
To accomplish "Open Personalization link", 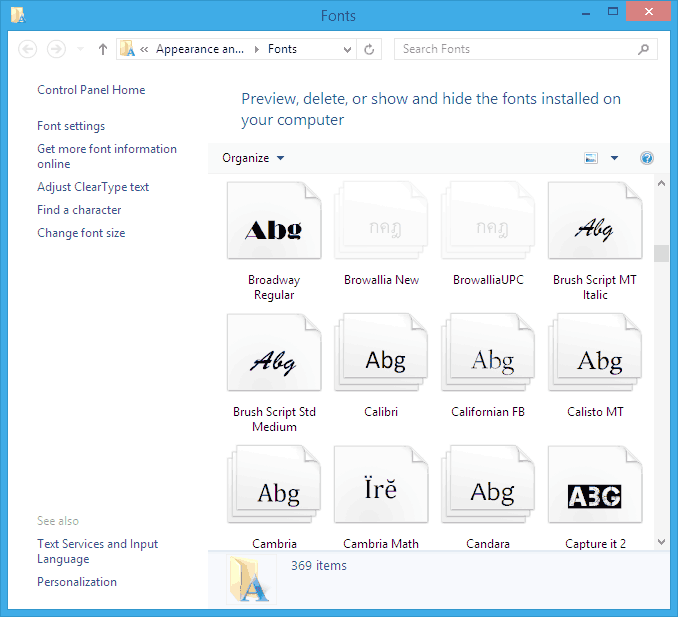I will click(x=77, y=582).
